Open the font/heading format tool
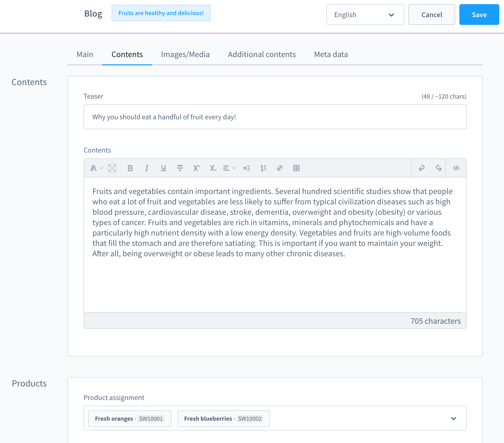The width and height of the screenshot is (504, 443). click(97, 168)
